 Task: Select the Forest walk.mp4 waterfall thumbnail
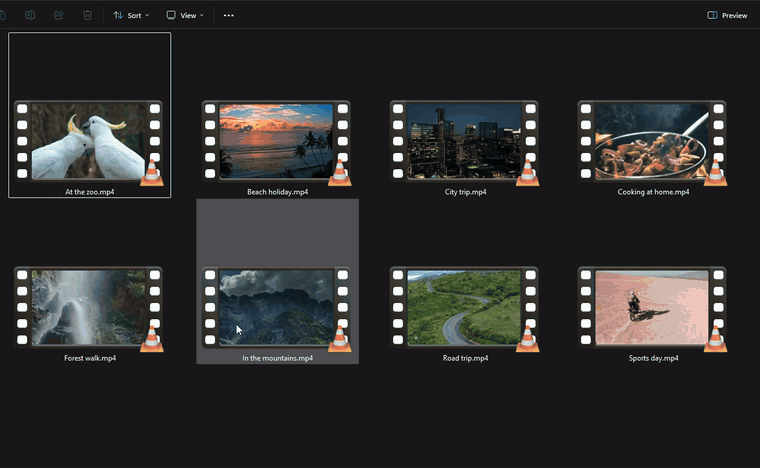[x=88, y=307]
